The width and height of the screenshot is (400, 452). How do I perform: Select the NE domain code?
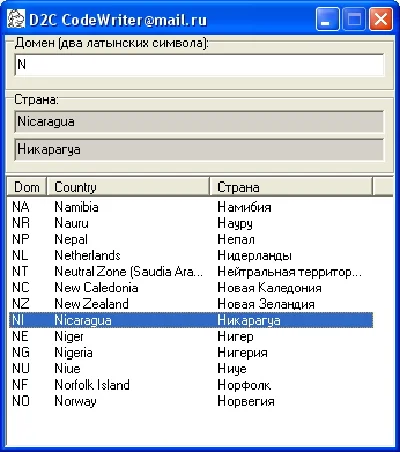[20, 336]
